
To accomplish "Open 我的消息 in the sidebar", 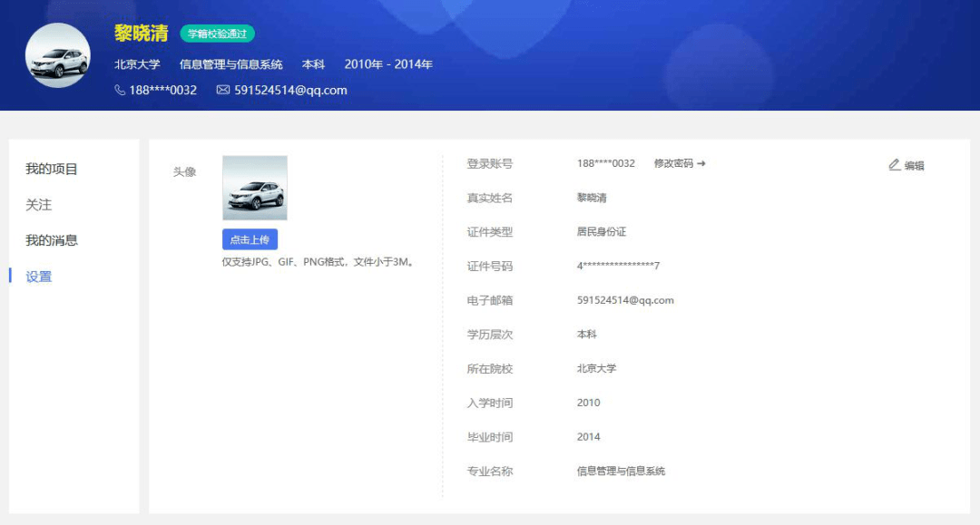I will [52, 240].
